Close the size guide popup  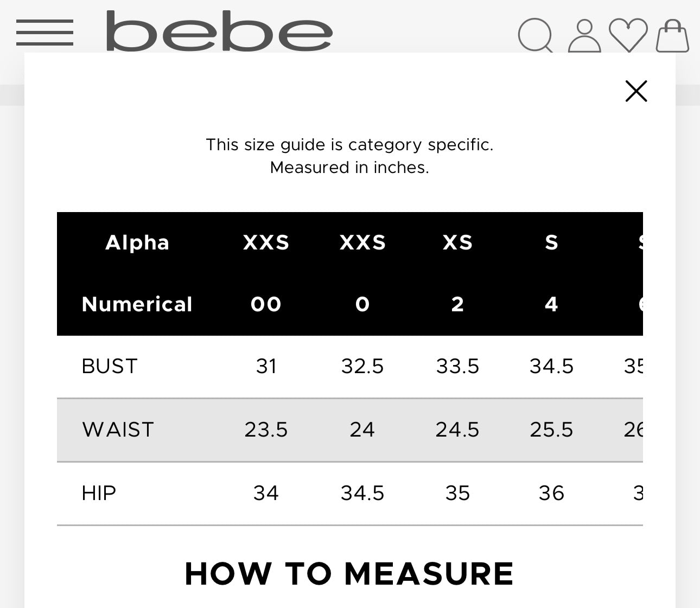tap(636, 91)
